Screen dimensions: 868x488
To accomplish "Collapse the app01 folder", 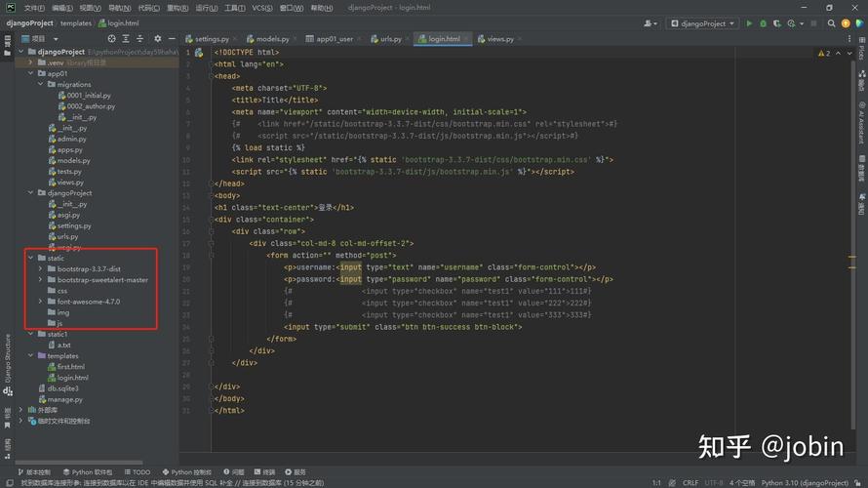I will pyautogui.click(x=31, y=73).
